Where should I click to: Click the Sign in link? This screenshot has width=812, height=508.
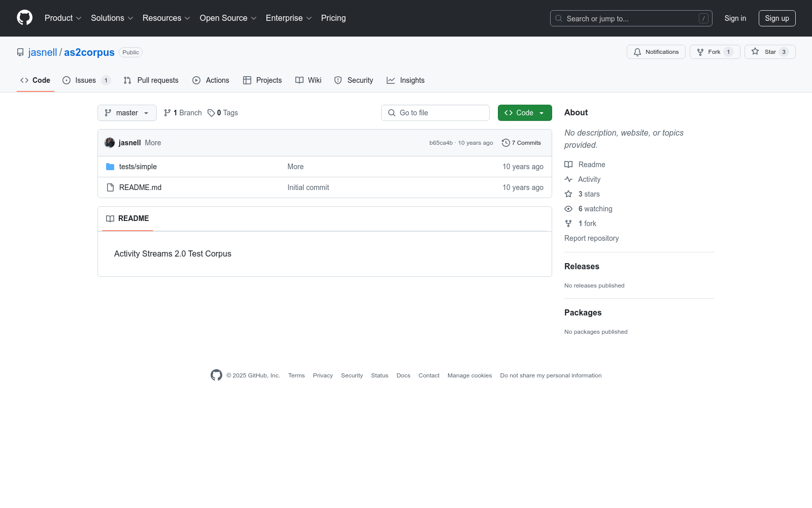tap(735, 18)
